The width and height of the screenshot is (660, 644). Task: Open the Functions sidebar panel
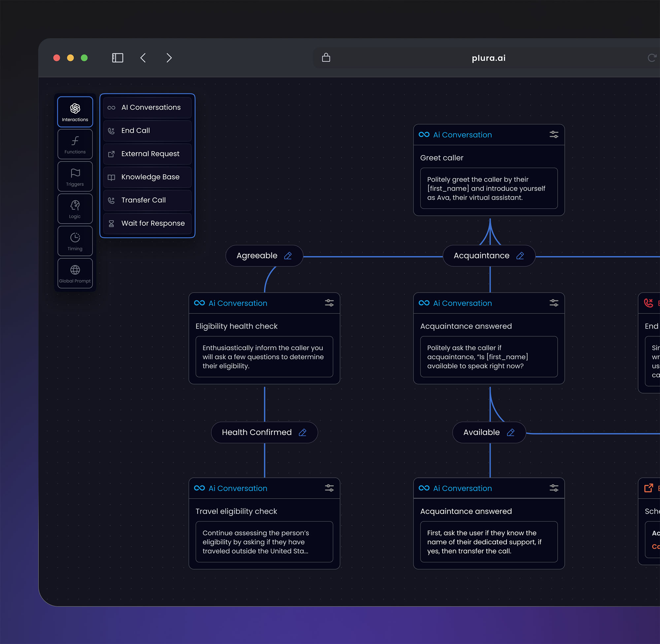point(75,144)
